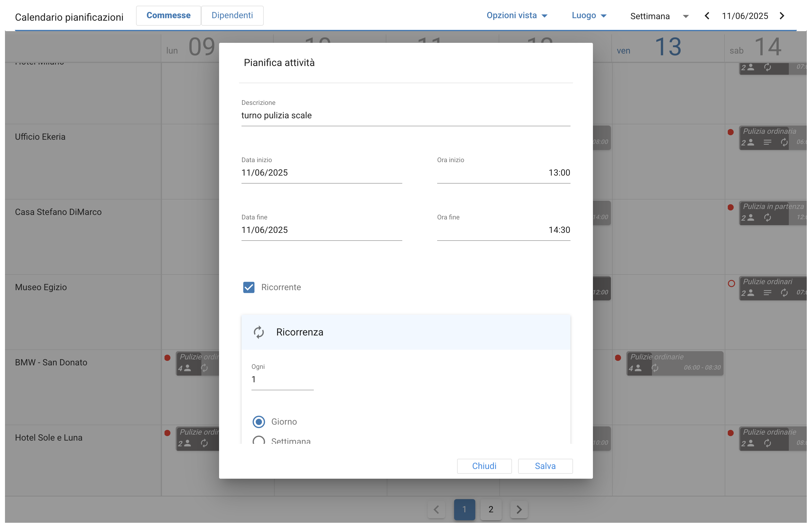Click recurrence icon on Pulizia in partenza event
812x528 pixels.
click(767, 217)
